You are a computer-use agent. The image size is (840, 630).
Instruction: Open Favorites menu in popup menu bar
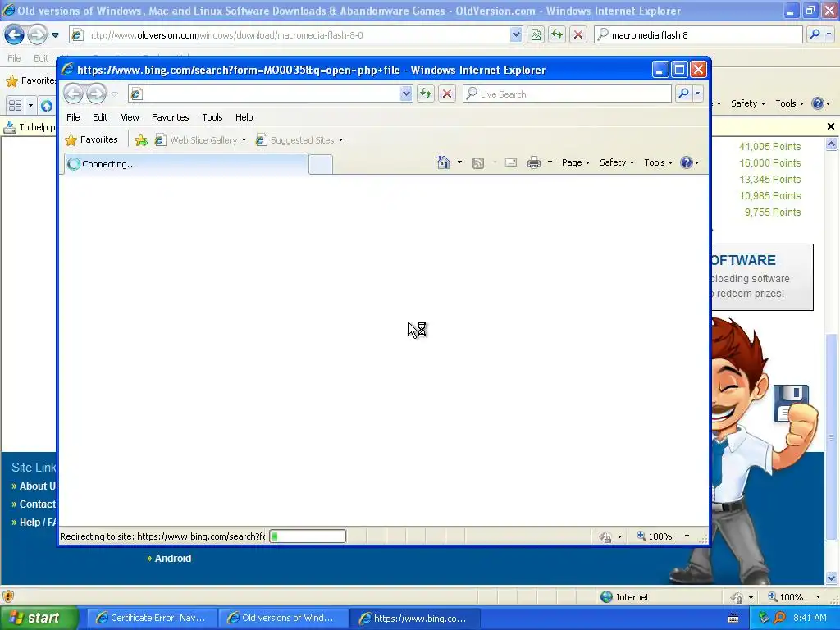171,117
